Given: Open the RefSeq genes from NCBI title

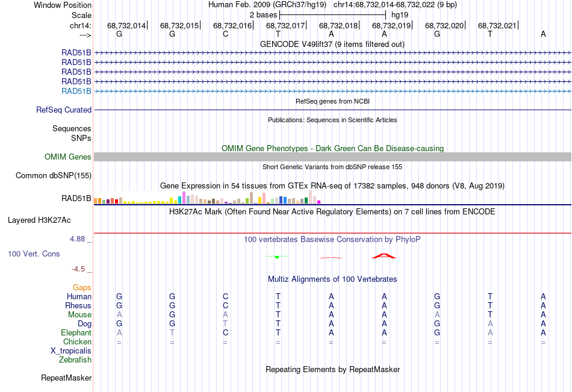Looking at the screenshot, I should pos(332,101).
